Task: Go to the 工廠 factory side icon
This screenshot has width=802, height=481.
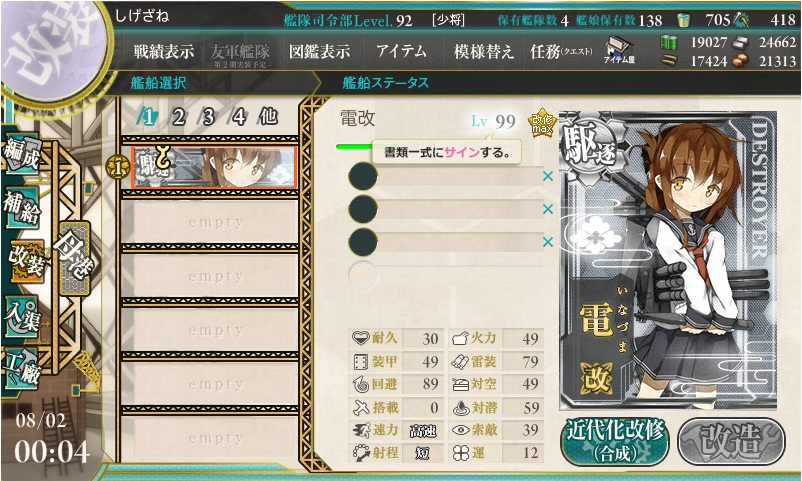Action: coord(21,368)
